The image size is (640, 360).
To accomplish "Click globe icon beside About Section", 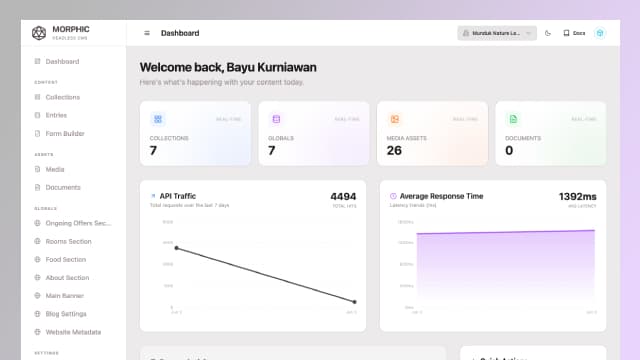I will (38, 278).
